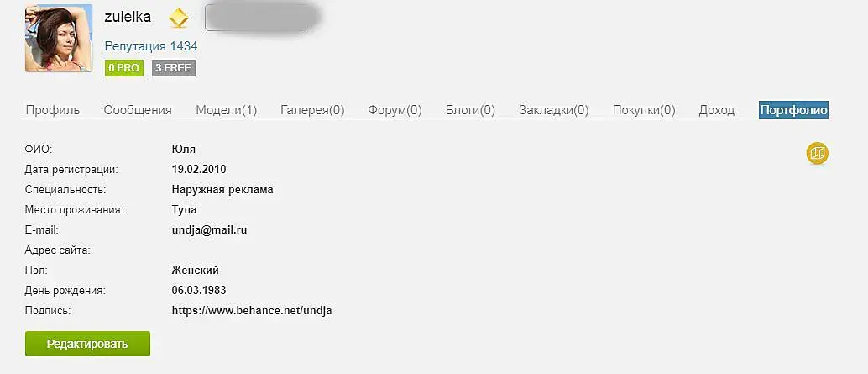Go to the Доход tab
This screenshot has height=374, width=868.
[716, 110]
